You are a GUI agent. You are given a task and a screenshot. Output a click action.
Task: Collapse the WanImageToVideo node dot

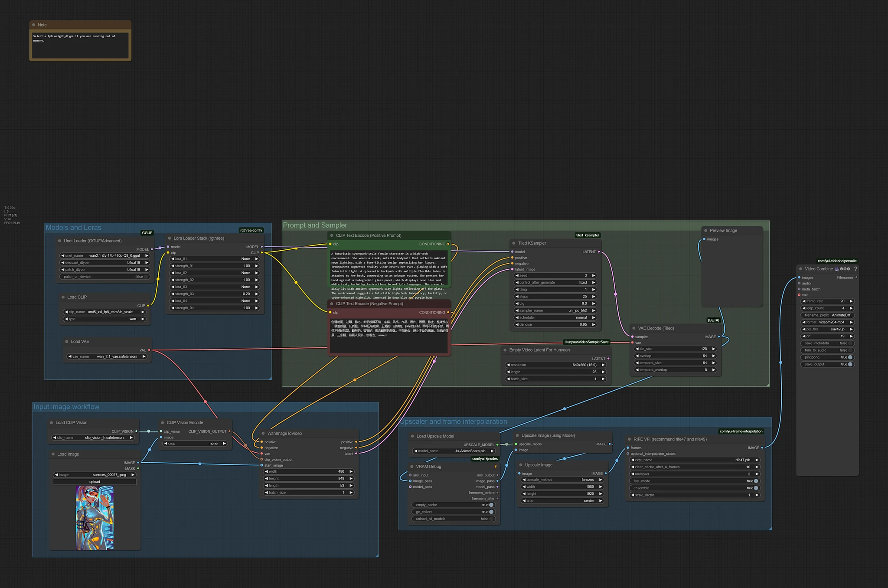[263, 434]
